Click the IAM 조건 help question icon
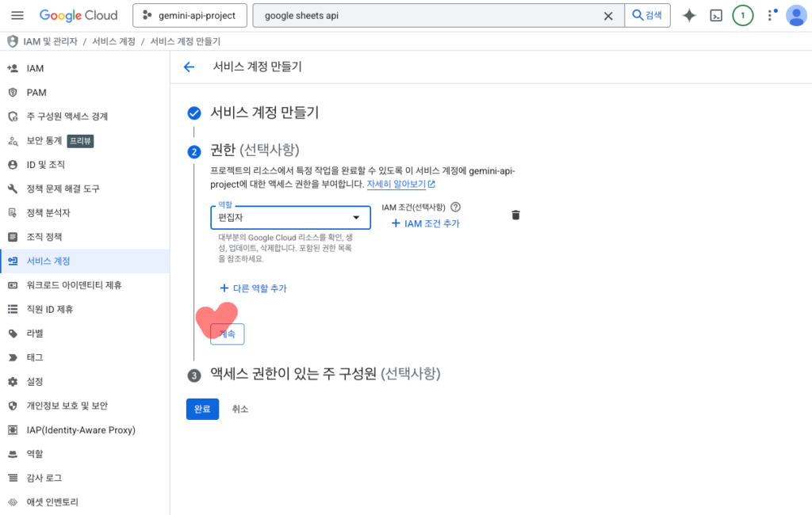This screenshot has height=515, width=812. (455, 208)
